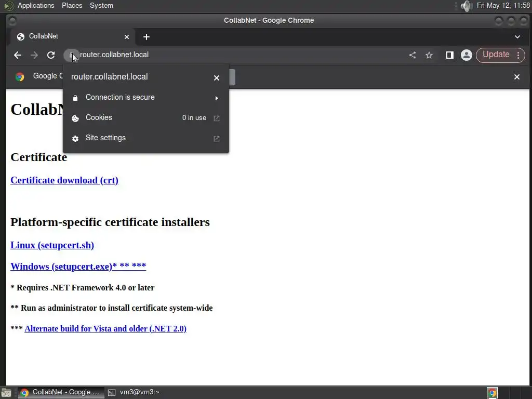Switch to CollabNet Chrome taskbar item
The image size is (532, 399).
(x=60, y=392)
